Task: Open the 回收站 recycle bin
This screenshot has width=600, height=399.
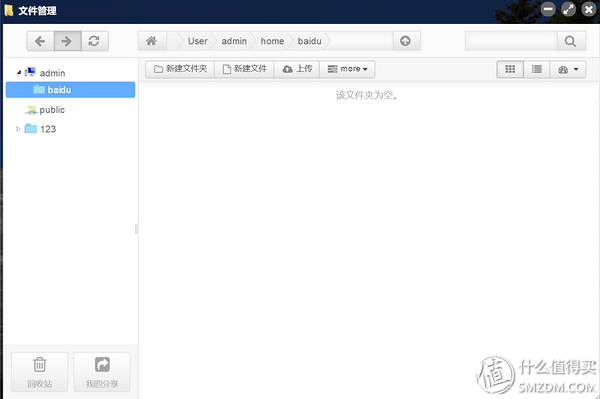Action: (40, 372)
